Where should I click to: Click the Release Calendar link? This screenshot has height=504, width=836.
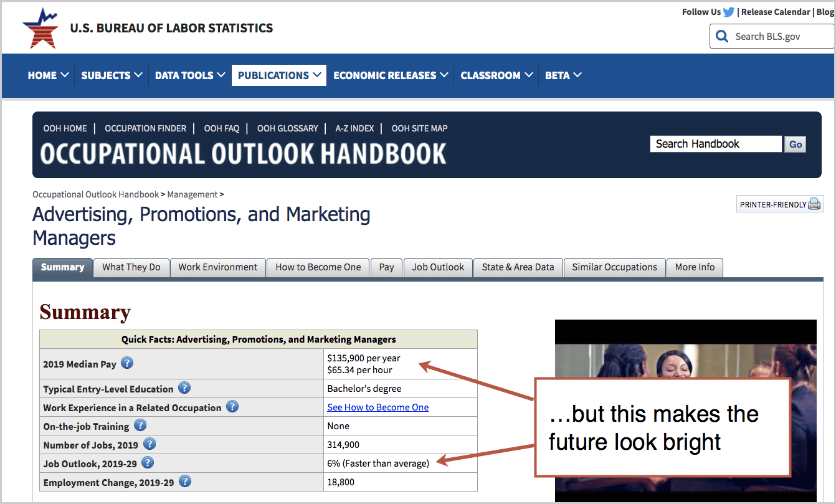(x=776, y=12)
